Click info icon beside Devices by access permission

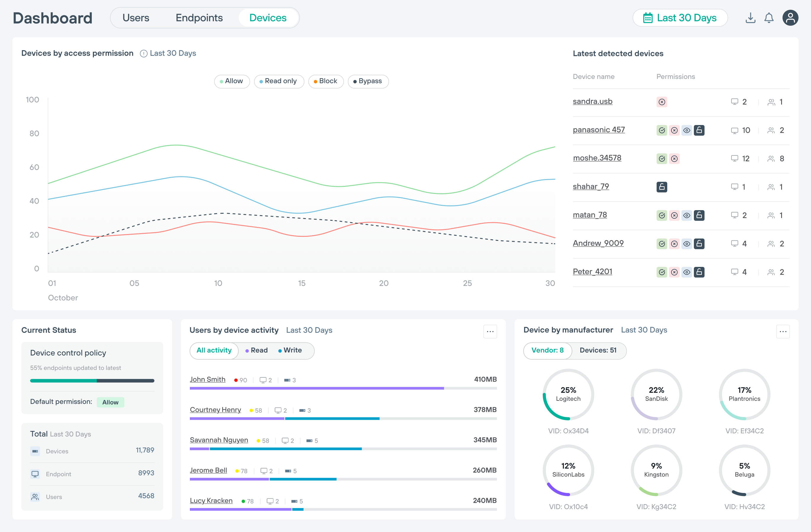click(143, 53)
